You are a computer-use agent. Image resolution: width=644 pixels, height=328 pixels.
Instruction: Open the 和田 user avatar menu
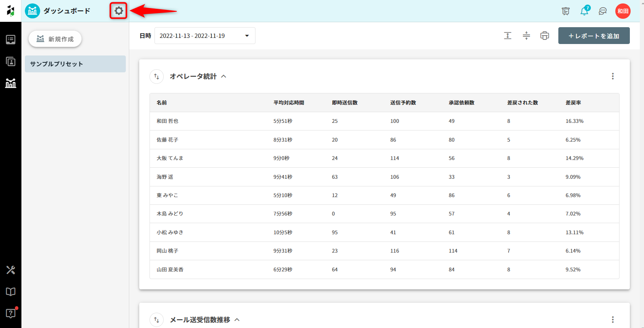(x=623, y=11)
